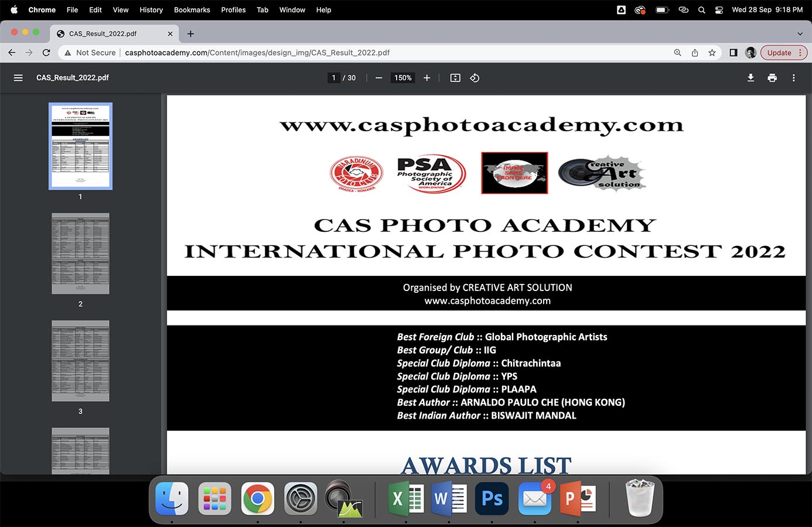812x527 pixels.
Task: Zoom out with the minus icon
Action: (x=379, y=78)
